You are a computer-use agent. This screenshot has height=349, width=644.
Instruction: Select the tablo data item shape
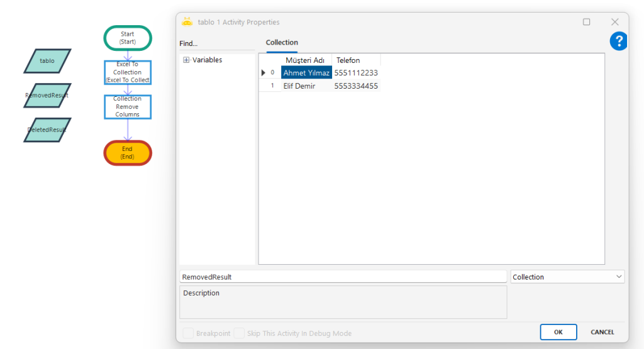point(47,61)
